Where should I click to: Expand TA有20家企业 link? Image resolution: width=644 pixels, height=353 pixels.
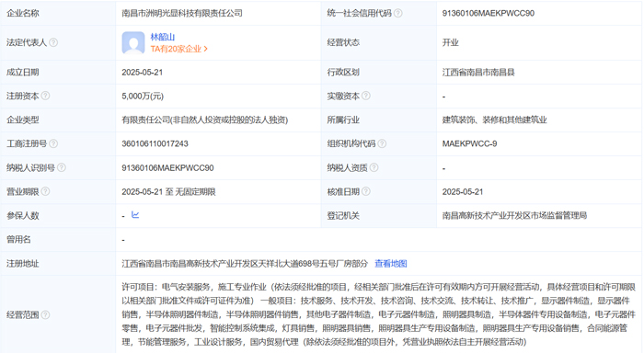point(179,49)
